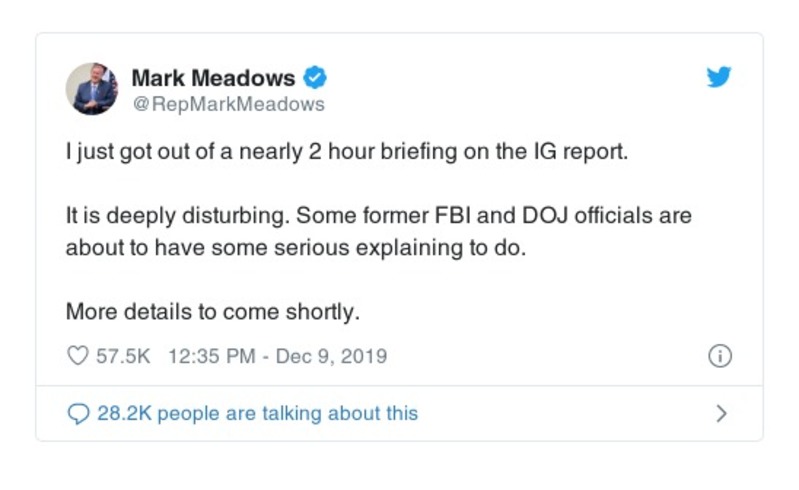Click "More details to come shortly" text
Image resolution: width=799 pixels, height=490 pixels.
212,311
